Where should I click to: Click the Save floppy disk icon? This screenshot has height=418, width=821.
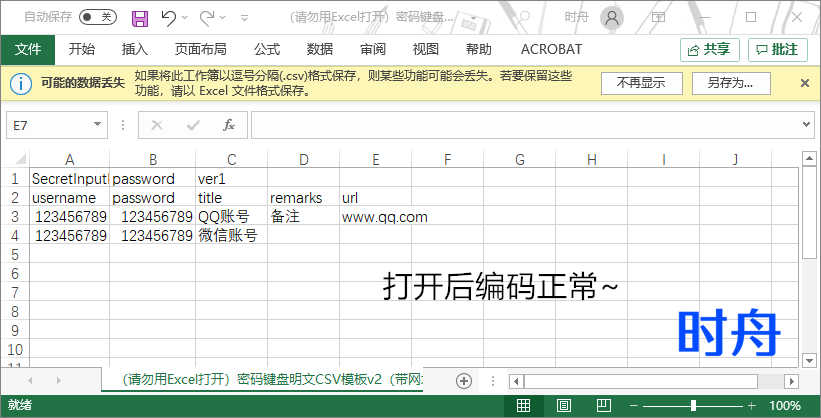click(140, 19)
